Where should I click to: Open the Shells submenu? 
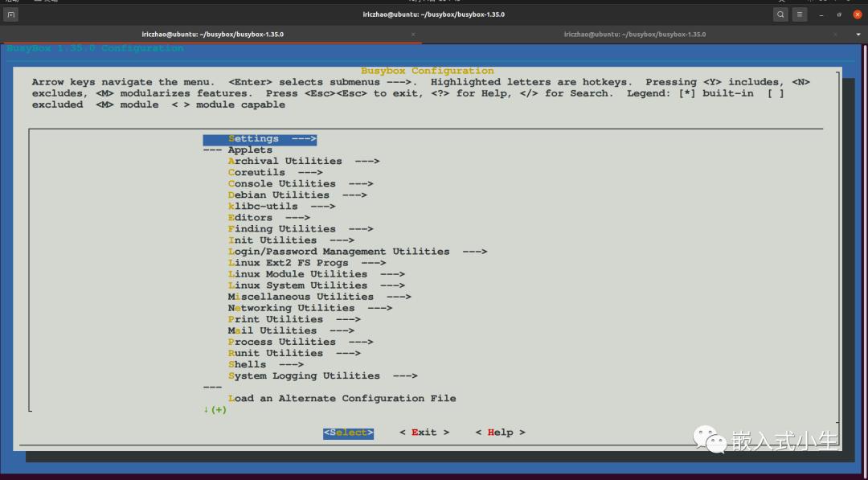(266, 365)
